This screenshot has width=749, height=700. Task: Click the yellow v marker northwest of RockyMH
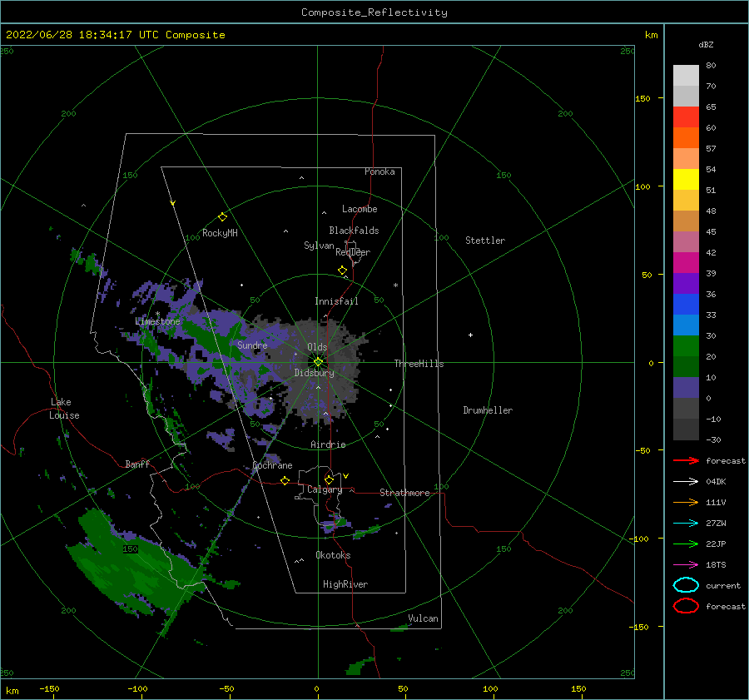click(x=173, y=203)
